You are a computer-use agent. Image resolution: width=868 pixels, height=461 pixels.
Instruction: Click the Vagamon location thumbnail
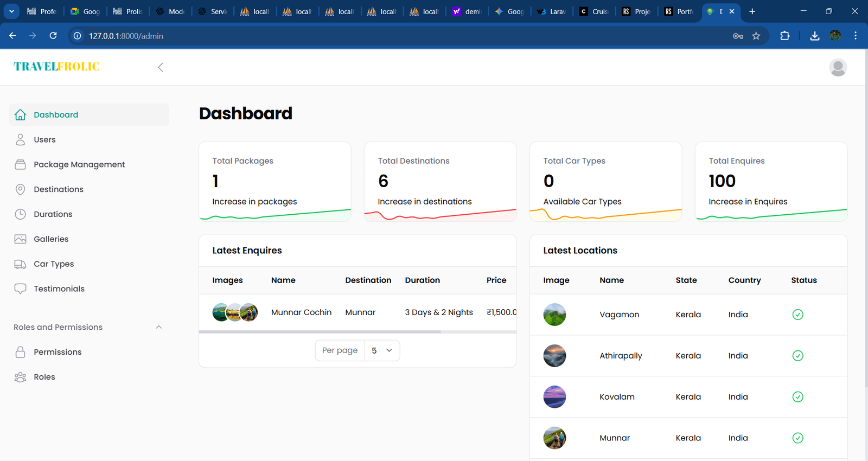[554, 315]
